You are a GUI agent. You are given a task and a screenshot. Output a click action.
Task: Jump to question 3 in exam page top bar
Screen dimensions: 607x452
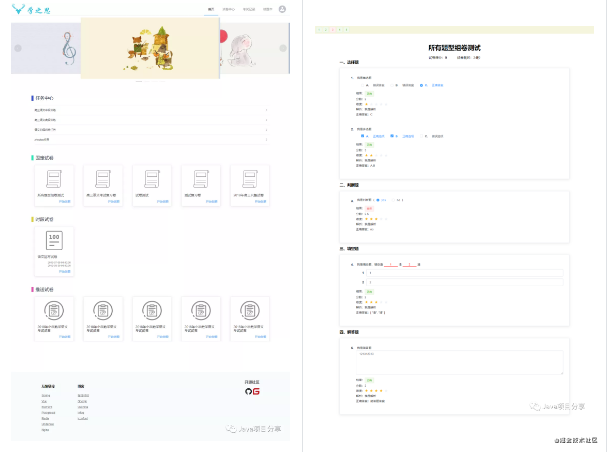coord(333,30)
